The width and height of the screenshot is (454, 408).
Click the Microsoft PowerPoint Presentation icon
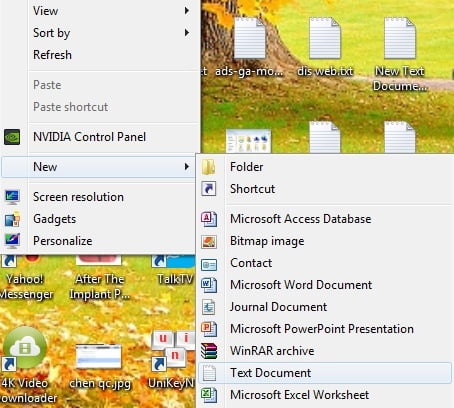pos(209,329)
